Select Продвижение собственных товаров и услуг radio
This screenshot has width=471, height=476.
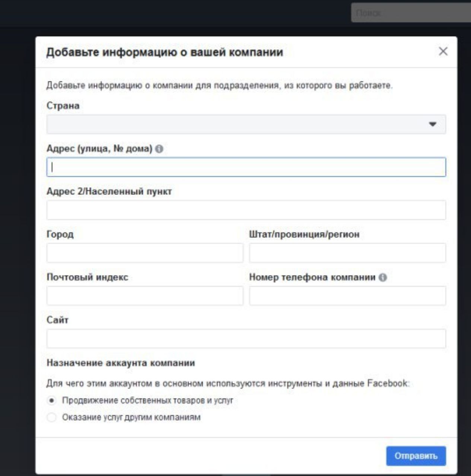[x=52, y=400]
